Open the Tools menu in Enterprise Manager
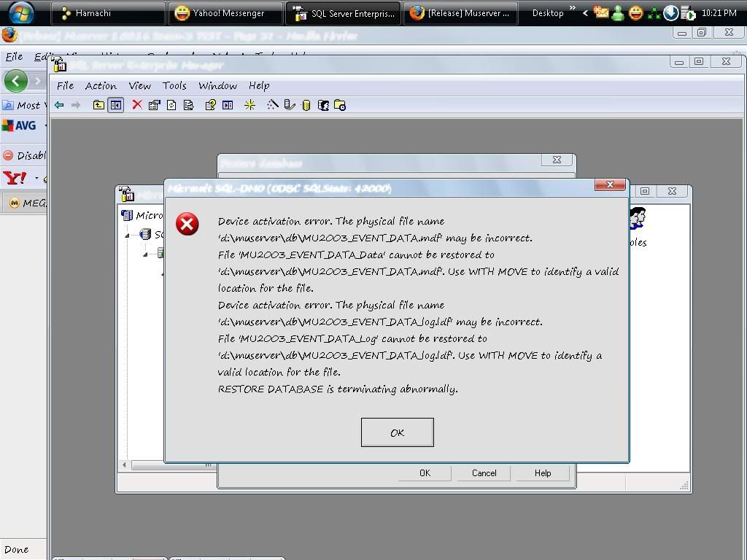This screenshot has height=560, width=747. (x=174, y=85)
